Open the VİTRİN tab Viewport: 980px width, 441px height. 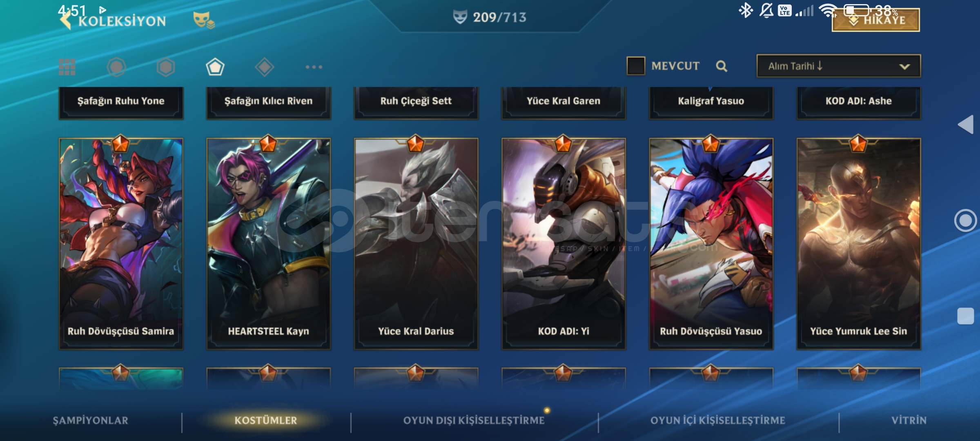click(909, 421)
